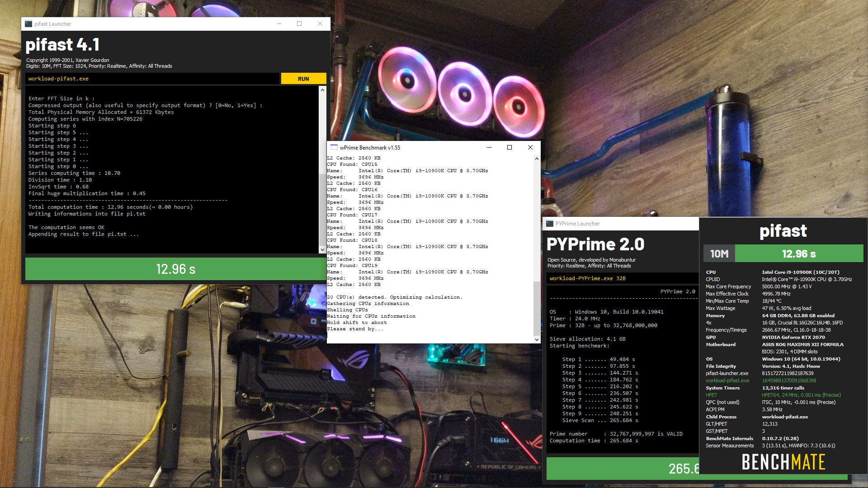Click 'Sieve Scan ... 265.684 s' line
868x488 pixels.
click(x=600, y=420)
